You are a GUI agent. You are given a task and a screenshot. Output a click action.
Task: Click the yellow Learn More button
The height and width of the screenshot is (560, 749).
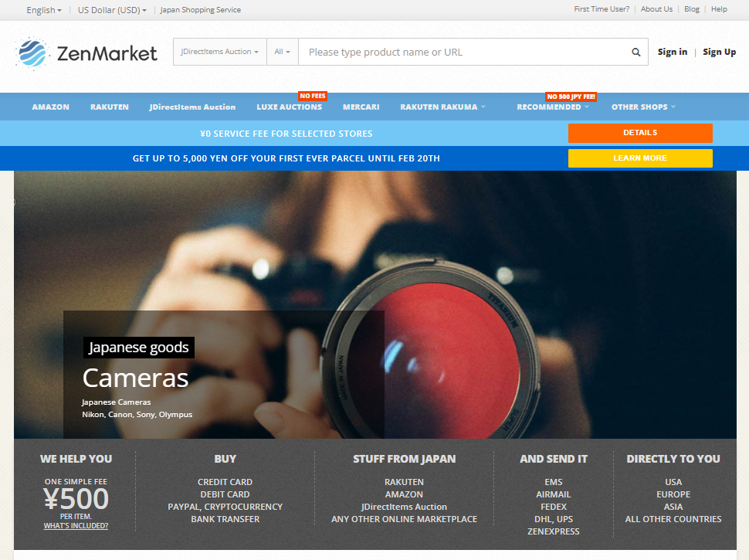(x=640, y=158)
